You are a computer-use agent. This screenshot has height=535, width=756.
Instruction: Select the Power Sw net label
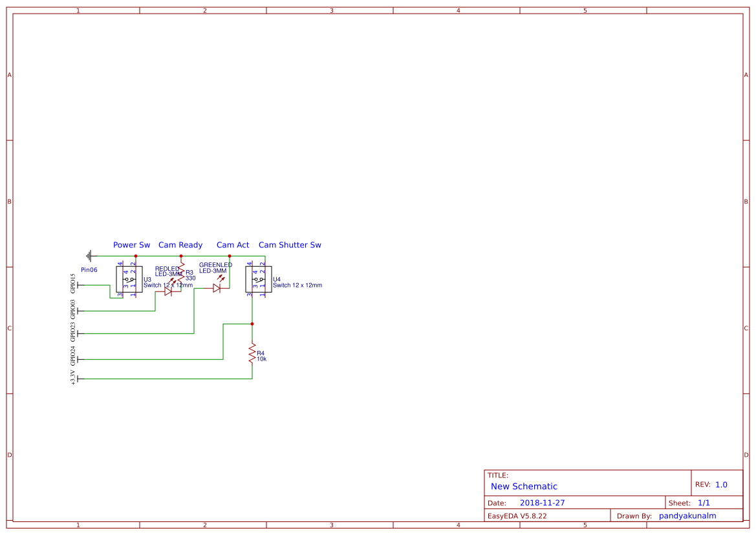[131, 246]
